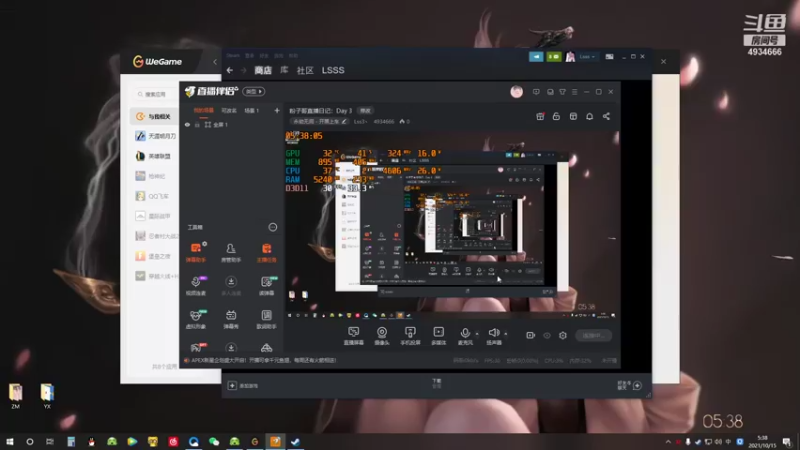Open Steam 商店 store tab
The height and width of the screenshot is (450, 800).
coord(263,70)
